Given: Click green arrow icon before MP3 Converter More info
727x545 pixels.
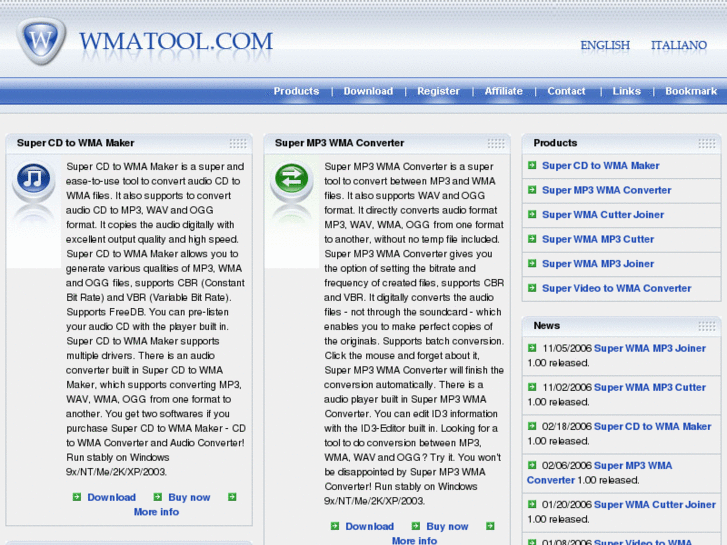Looking at the screenshot, I should 490,526.
